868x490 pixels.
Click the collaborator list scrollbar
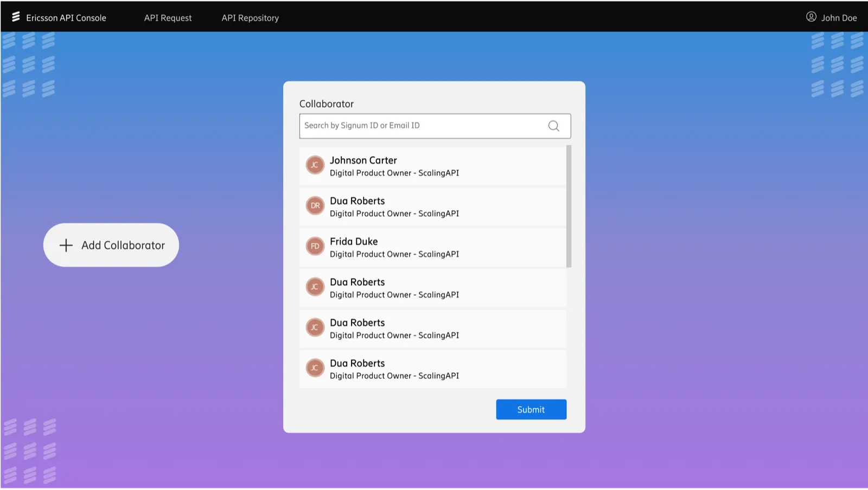(569, 206)
